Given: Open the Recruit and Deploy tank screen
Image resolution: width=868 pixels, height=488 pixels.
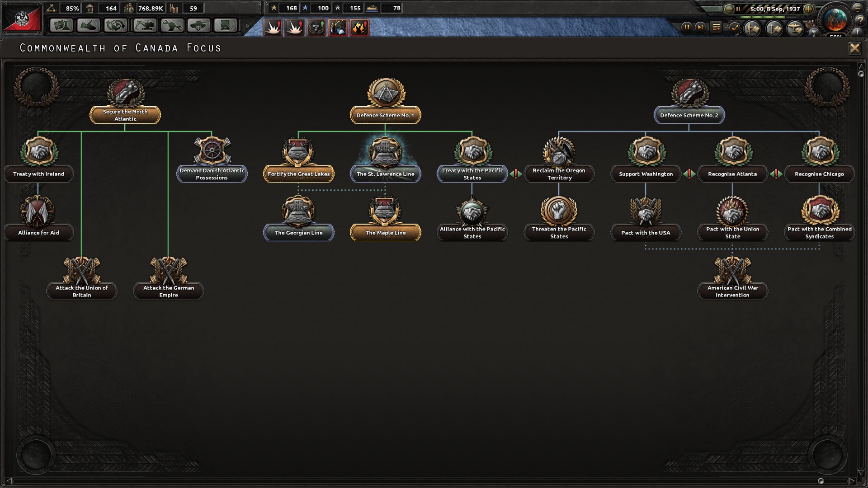Looking at the screenshot, I should coord(198,26).
